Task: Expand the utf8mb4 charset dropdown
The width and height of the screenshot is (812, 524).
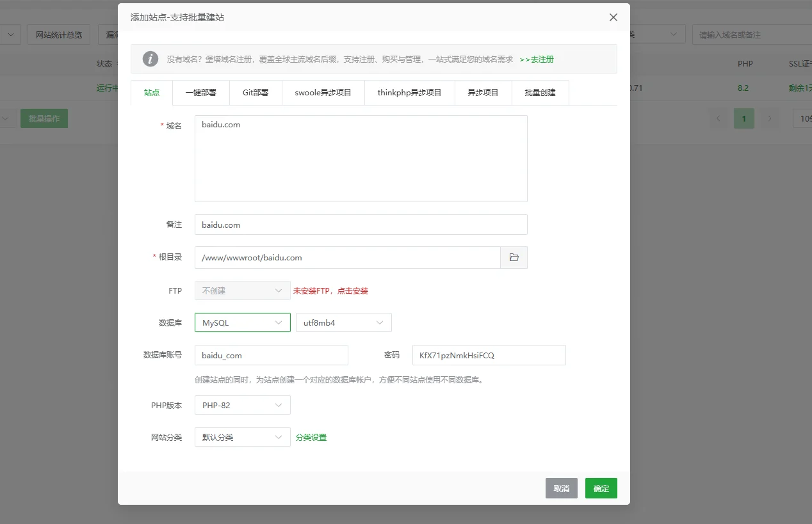Action: click(x=344, y=322)
